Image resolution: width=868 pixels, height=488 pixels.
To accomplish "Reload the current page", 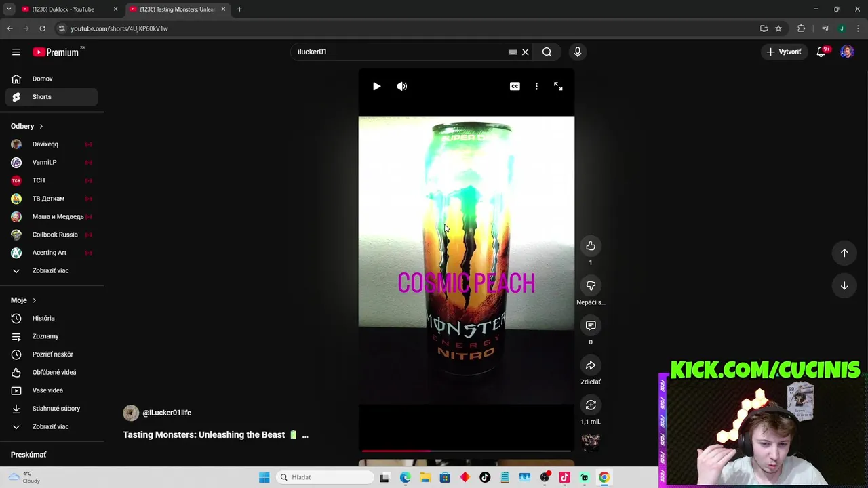I will [42, 28].
